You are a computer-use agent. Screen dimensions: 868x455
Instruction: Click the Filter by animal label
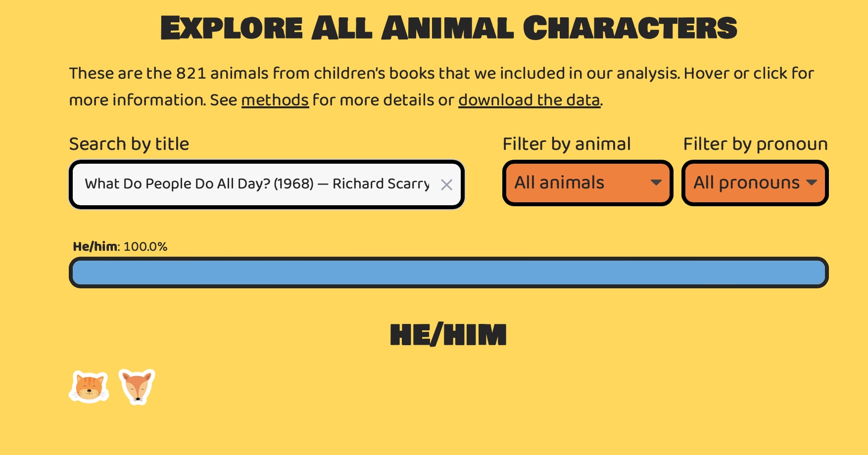567,144
